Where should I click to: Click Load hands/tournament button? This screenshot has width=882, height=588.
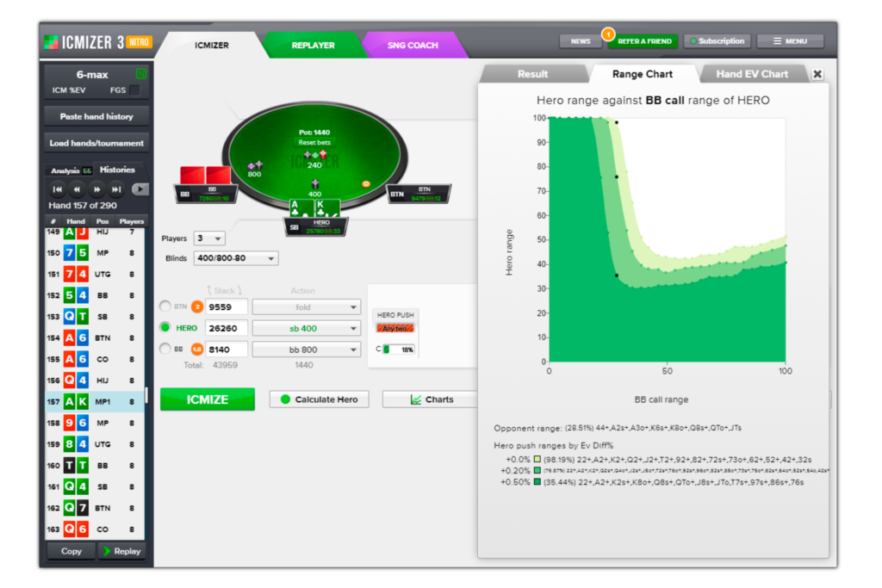coord(96,143)
